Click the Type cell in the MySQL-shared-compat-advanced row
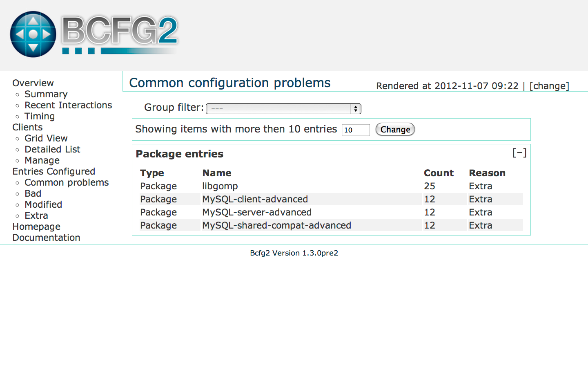This screenshot has height=368, width=588. 158,225
